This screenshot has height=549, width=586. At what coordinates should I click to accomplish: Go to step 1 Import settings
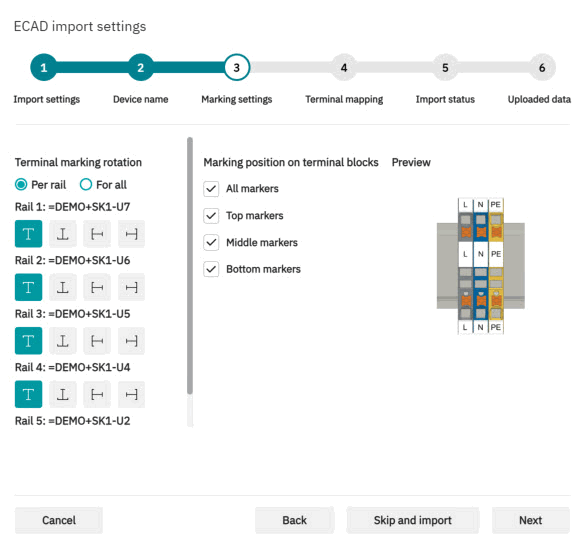pyautogui.click(x=44, y=68)
